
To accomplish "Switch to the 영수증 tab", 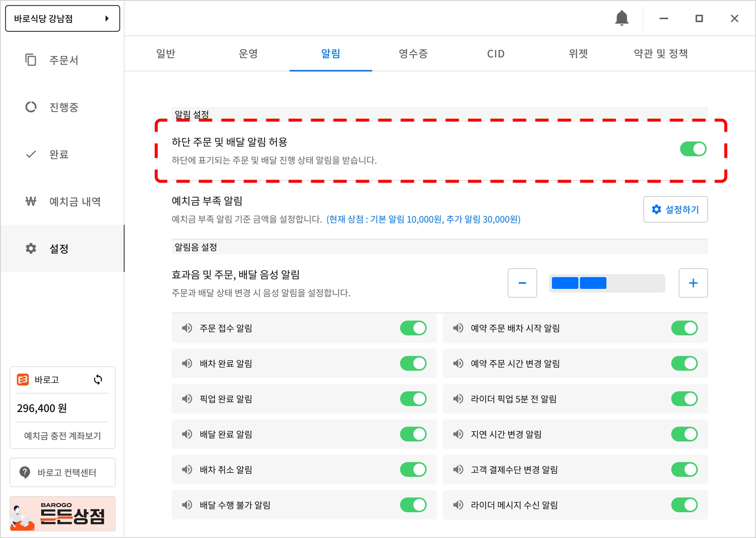I will click(413, 54).
